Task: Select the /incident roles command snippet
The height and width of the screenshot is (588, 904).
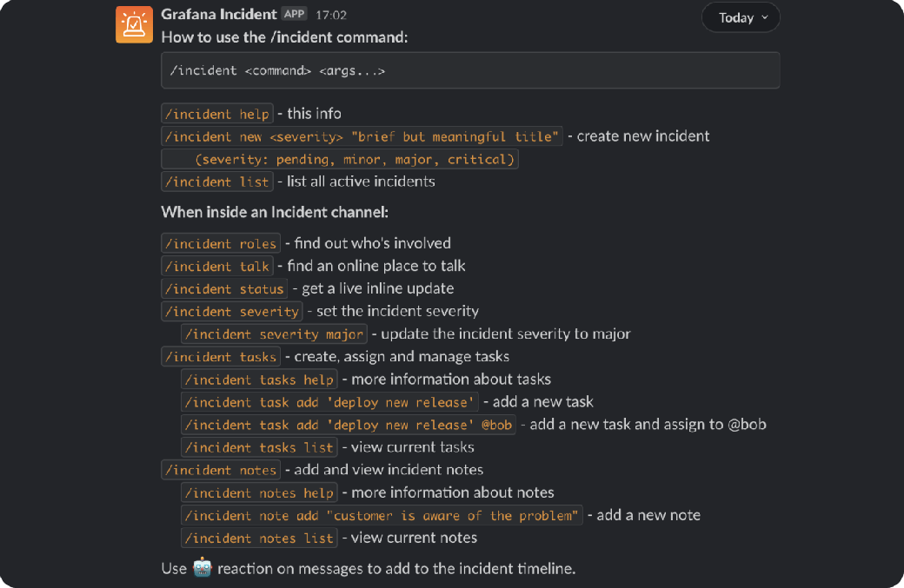Action: tap(220, 243)
